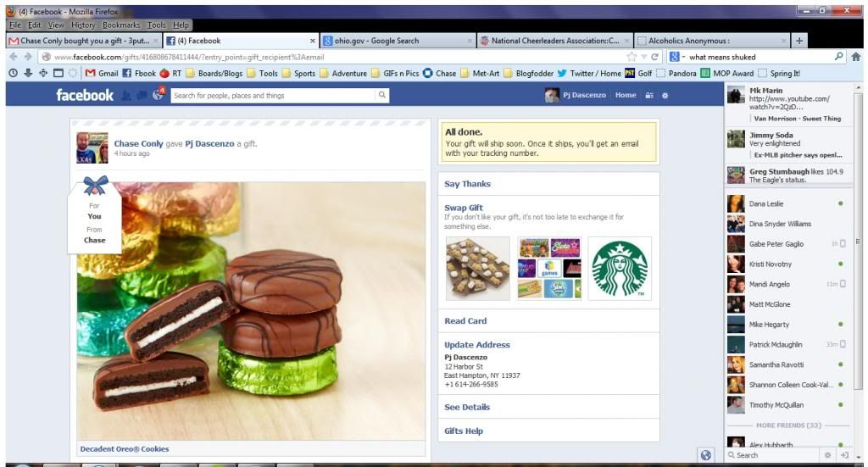Bookmark this page with star icon

[632, 57]
